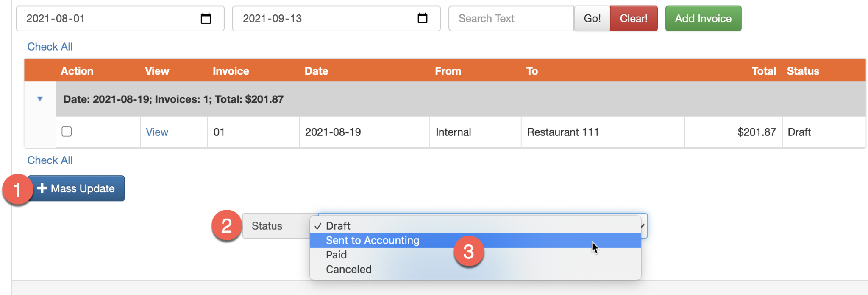This screenshot has height=295, width=868.
Task: Click the Go! search button
Action: pyautogui.click(x=592, y=18)
